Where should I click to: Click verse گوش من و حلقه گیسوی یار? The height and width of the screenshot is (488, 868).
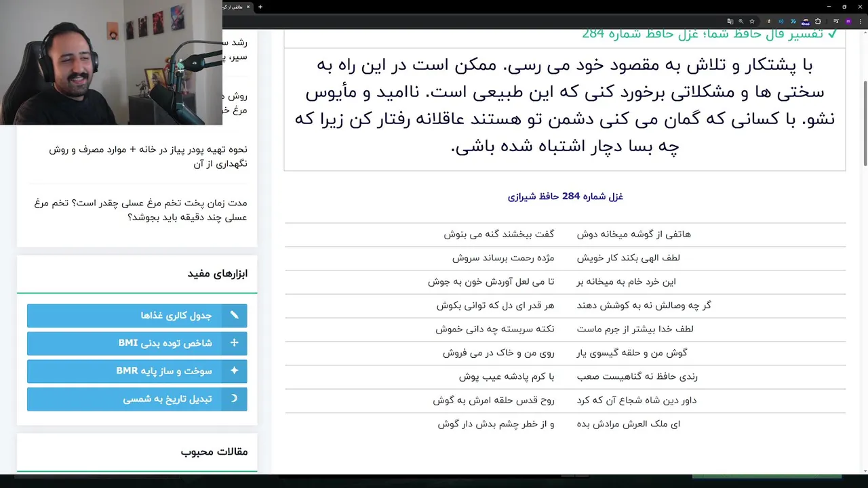pos(632,352)
